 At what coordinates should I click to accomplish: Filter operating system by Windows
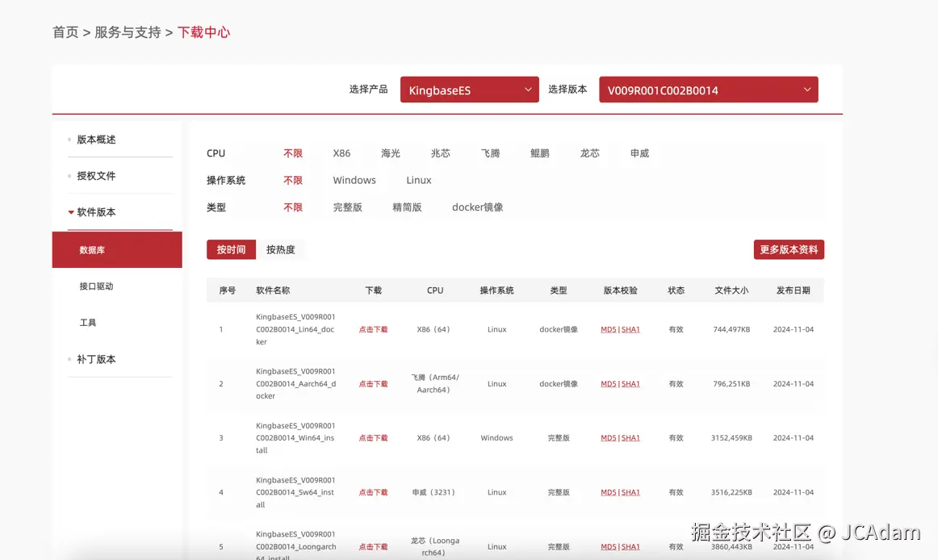[x=354, y=181]
